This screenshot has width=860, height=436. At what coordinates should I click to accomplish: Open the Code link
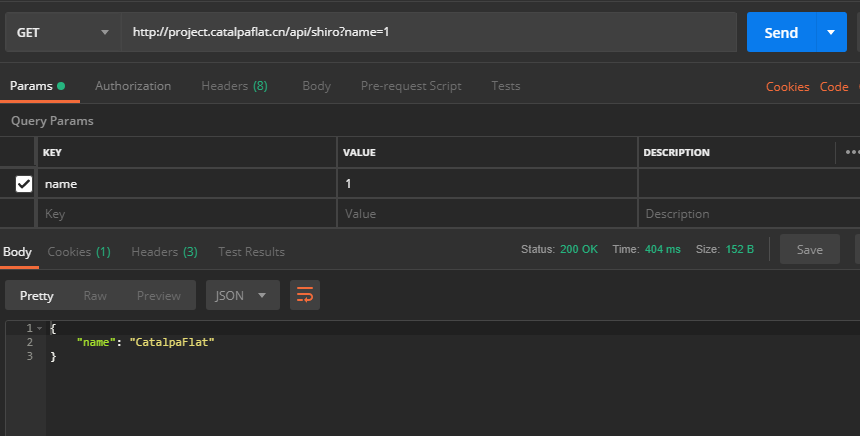click(834, 87)
